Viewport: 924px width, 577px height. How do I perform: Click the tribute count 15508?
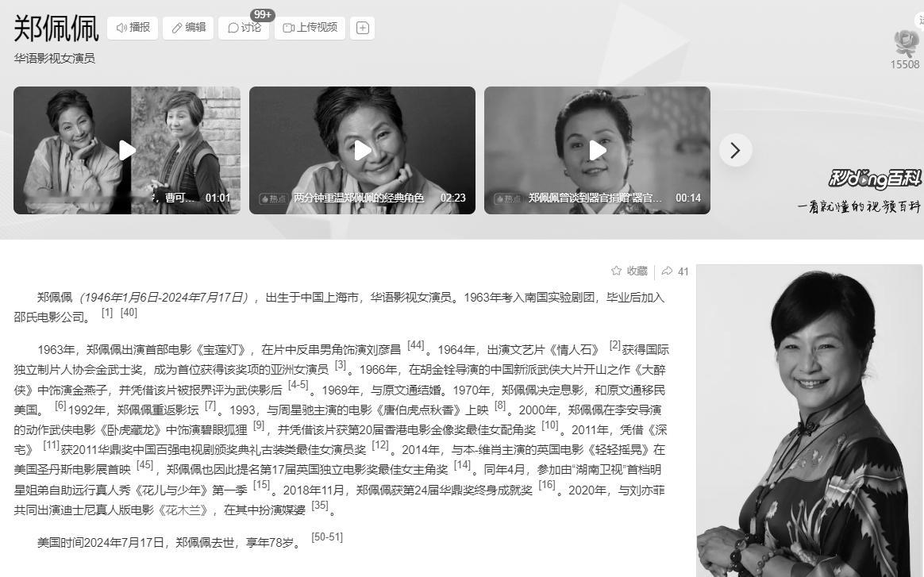tap(905, 65)
